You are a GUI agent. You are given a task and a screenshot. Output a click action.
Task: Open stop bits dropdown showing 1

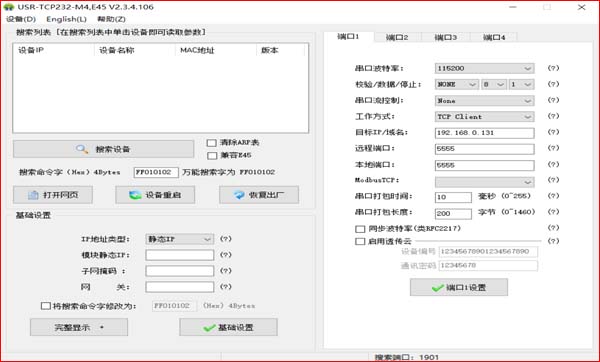pyautogui.click(x=522, y=84)
